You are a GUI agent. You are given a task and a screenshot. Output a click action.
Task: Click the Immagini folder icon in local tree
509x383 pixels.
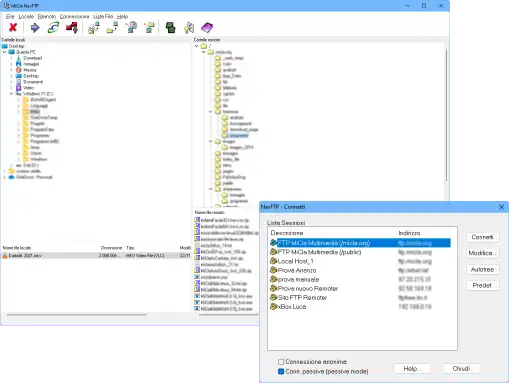[x=19, y=64]
